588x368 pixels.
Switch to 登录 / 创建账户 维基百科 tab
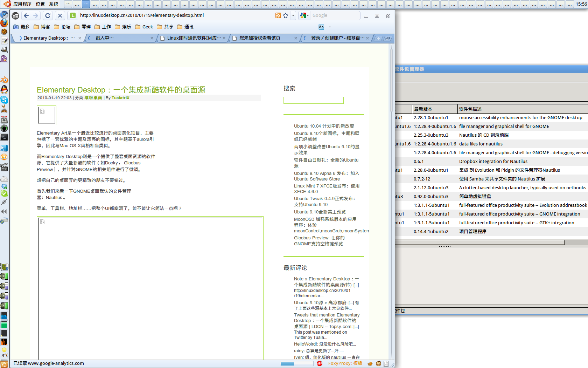[x=336, y=38]
